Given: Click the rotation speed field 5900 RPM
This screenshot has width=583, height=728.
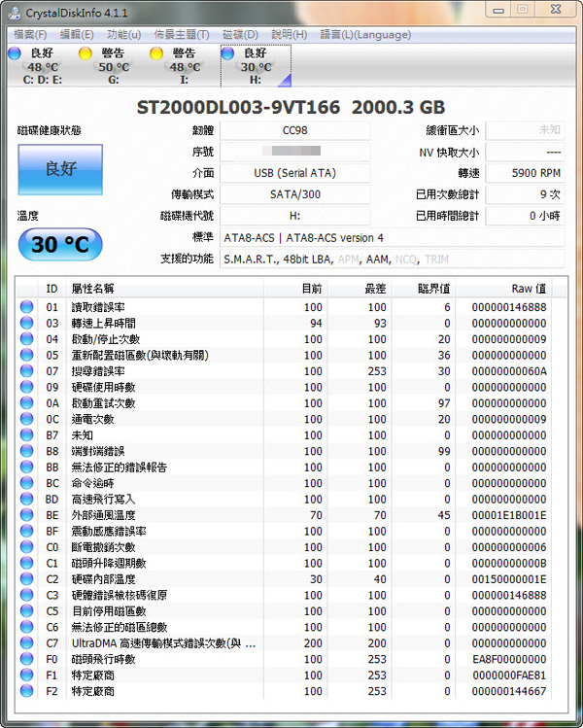Looking at the screenshot, I should pyautogui.click(x=525, y=173).
